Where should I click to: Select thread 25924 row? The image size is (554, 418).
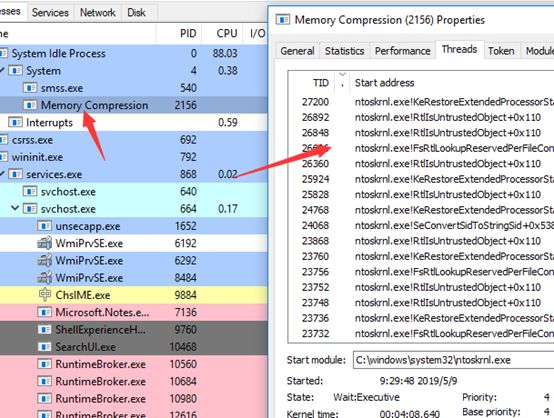pyautogui.click(x=421, y=179)
